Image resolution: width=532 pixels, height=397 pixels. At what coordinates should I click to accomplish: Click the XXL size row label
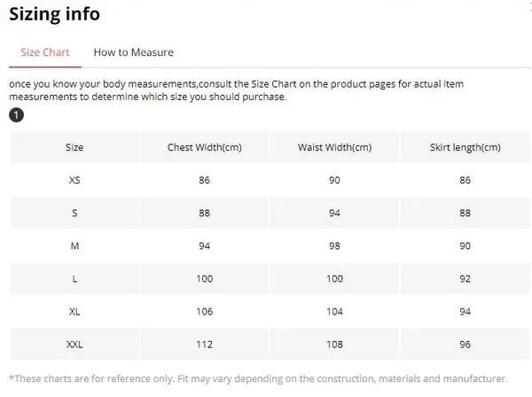pyautogui.click(x=74, y=344)
